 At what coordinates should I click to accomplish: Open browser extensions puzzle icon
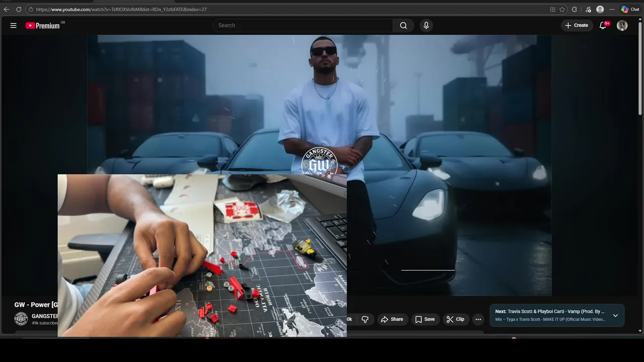(x=575, y=9)
